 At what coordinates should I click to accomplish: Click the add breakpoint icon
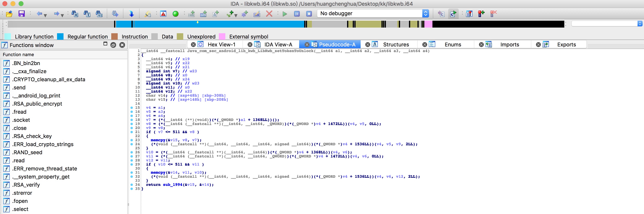click(x=481, y=14)
